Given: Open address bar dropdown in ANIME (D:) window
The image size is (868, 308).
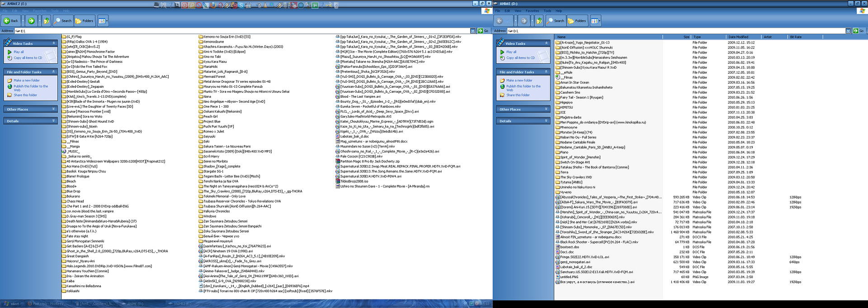Looking at the screenshot, I should 848,31.
